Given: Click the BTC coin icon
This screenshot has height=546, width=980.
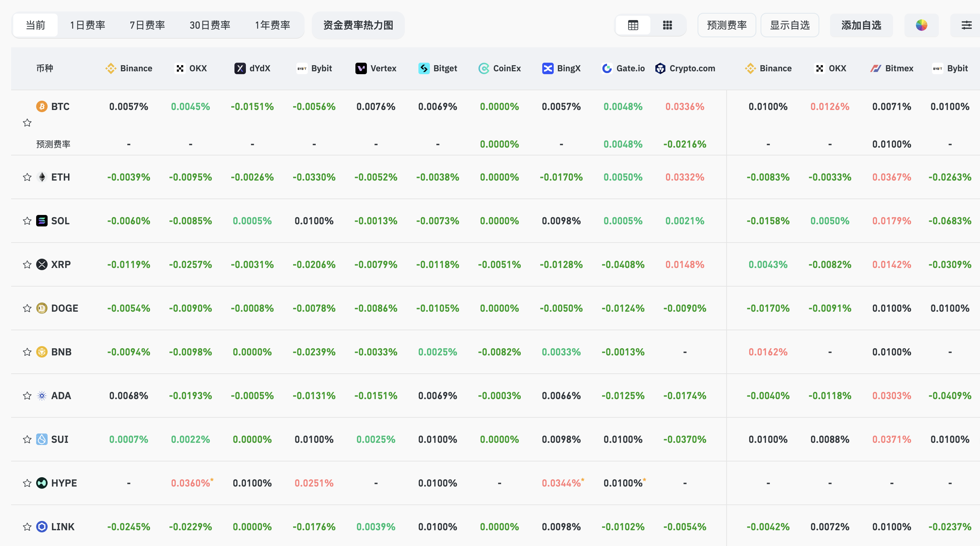Looking at the screenshot, I should (x=42, y=107).
